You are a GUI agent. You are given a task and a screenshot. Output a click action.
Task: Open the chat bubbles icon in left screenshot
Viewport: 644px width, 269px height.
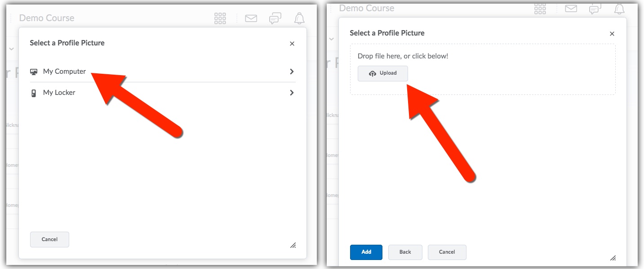point(275,18)
